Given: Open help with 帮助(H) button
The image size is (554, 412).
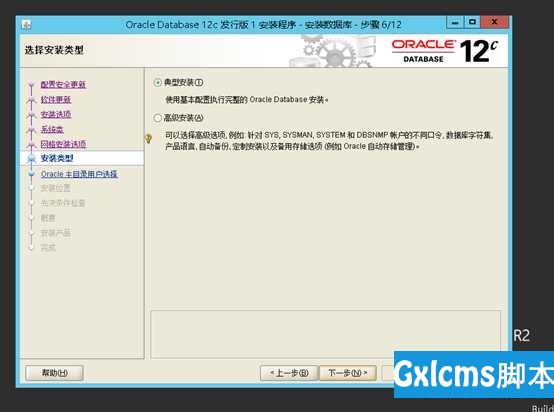Looking at the screenshot, I should coord(54,373).
